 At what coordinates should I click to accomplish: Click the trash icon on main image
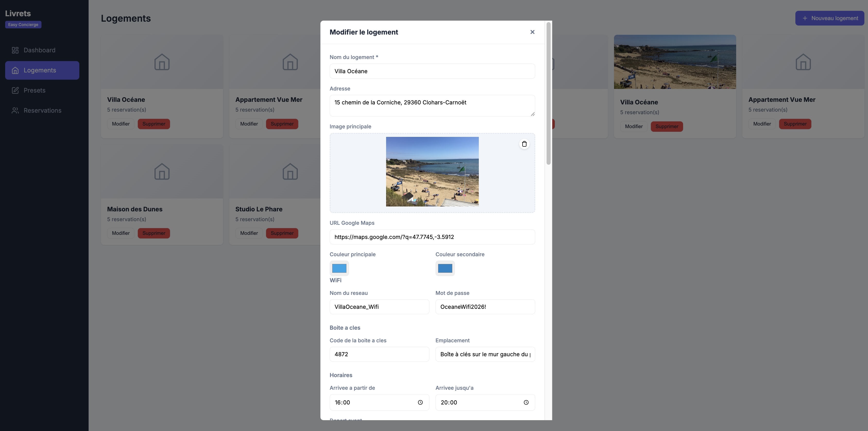(524, 144)
